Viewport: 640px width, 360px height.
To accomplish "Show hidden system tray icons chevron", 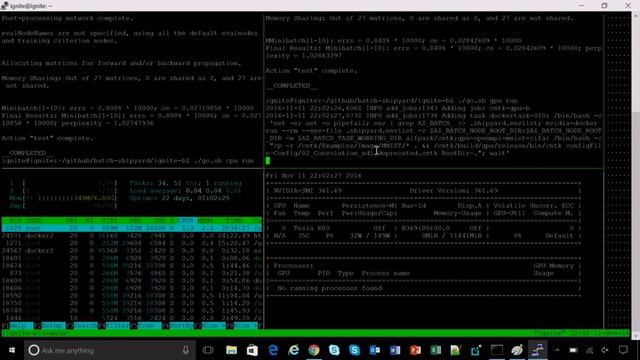I will coord(557,350).
